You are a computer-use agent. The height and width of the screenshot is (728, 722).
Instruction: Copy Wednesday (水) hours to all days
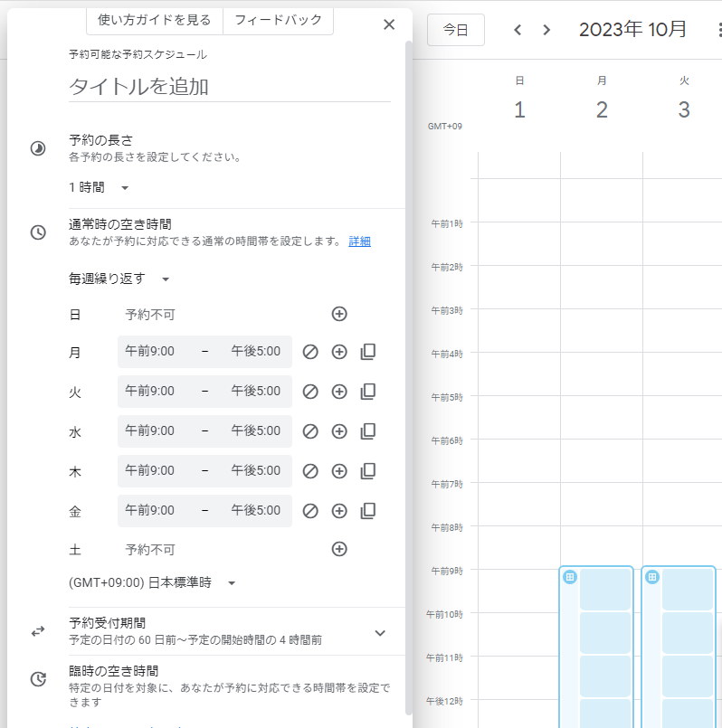click(368, 431)
